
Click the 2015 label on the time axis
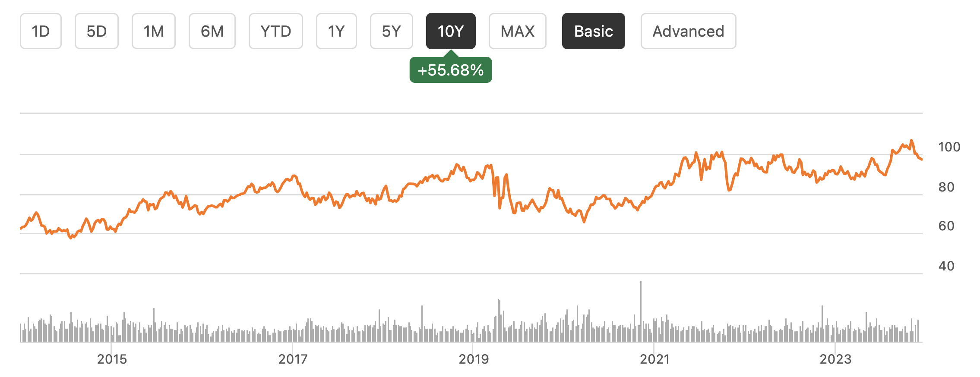(x=112, y=358)
